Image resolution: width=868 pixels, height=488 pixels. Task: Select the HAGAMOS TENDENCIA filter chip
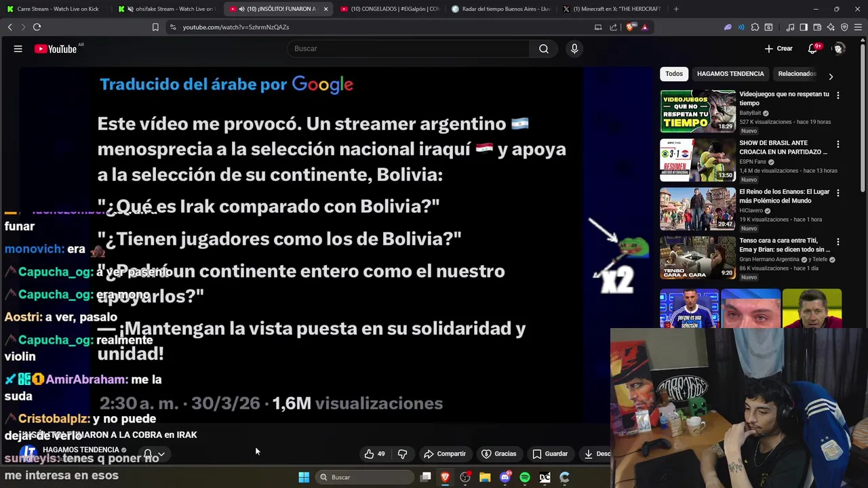click(x=730, y=74)
